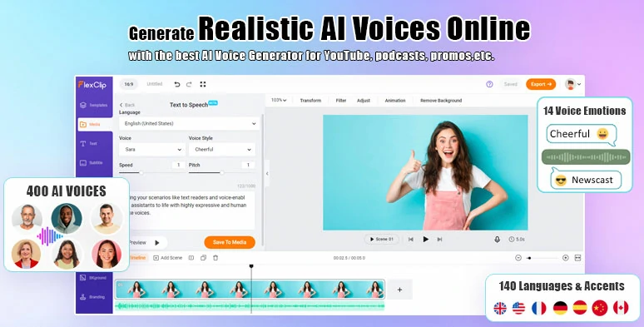Click the redo arrow icon
Screen dimensions: 644x327
pos(189,84)
